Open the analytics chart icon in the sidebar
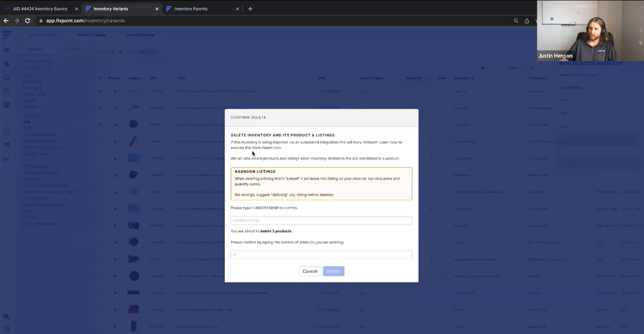This screenshot has width=644, height=334. coord(6,159)
